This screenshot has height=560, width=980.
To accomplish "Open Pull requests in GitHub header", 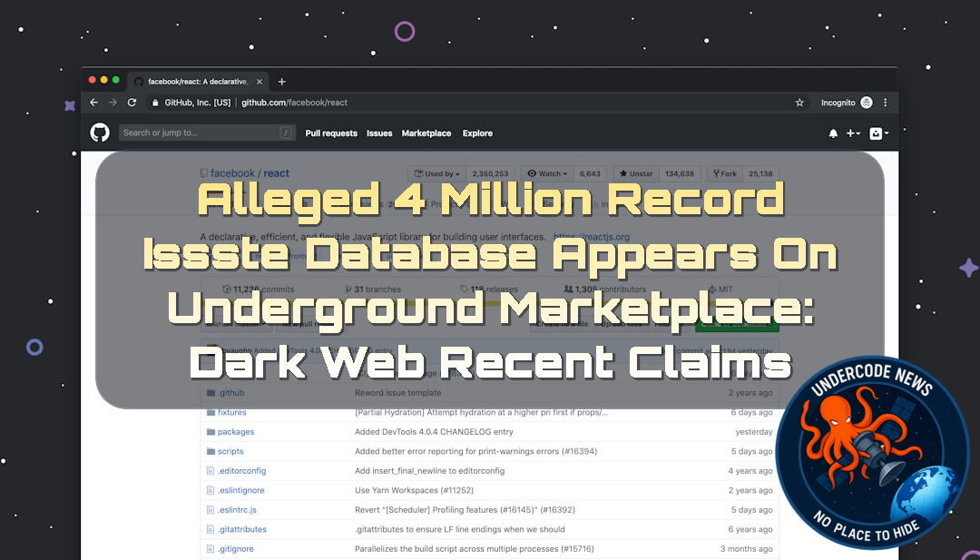I will (x=331, y=133).
